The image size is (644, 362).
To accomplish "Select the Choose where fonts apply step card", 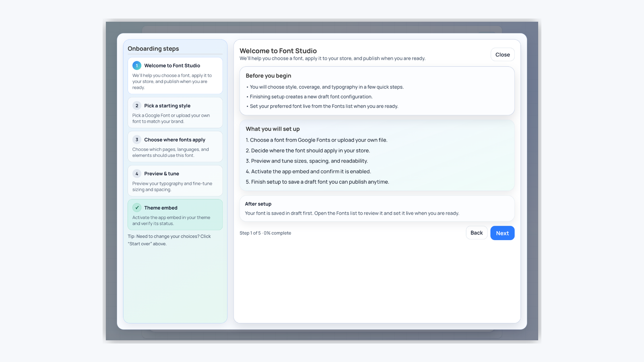I will coord(175,146).
